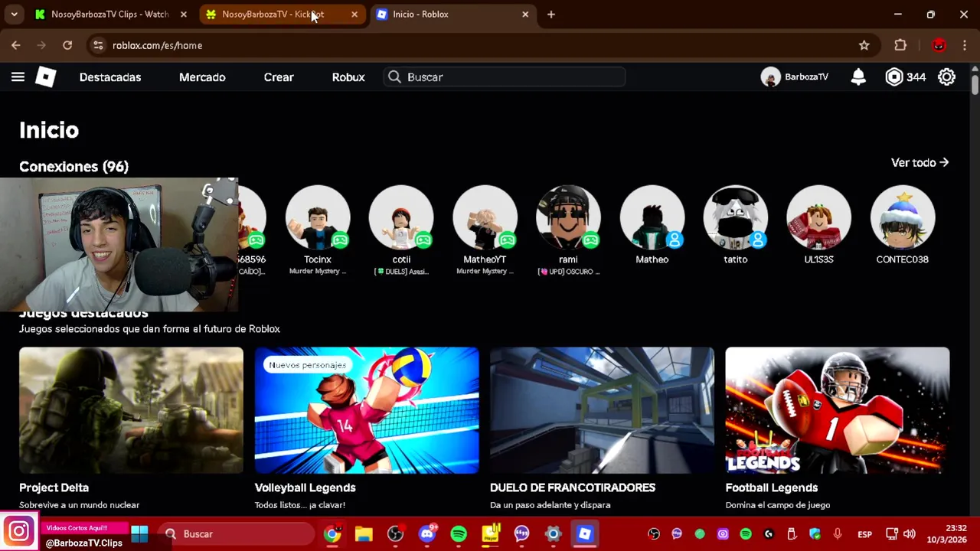Open the Windows Start button
This screenshot has height=551, width=980.
[x=139, y=533]
